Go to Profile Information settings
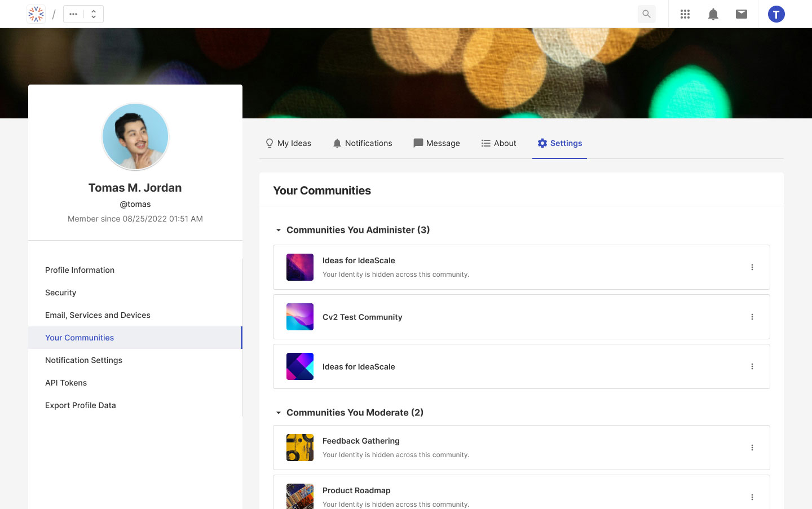Image resolution: width=812 pixels, height=509 pixels. pos(80,270)
